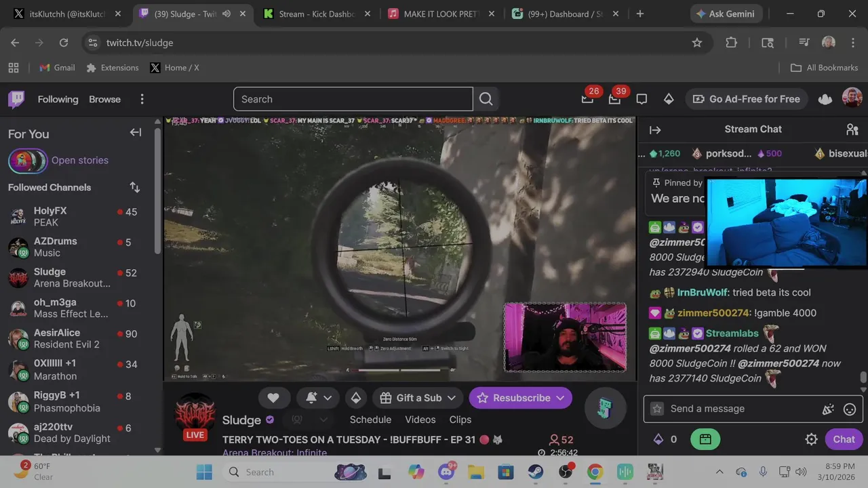
Task: Click the star icon left of Send a message
Action: (656, 409)
